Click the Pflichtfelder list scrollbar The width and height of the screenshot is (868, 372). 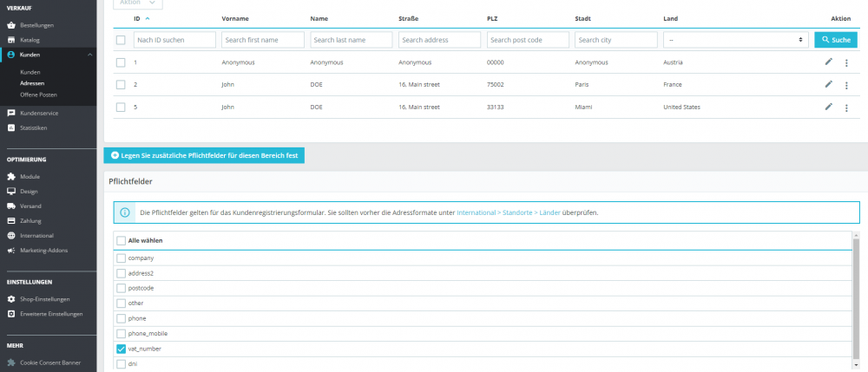coord(856,298)
